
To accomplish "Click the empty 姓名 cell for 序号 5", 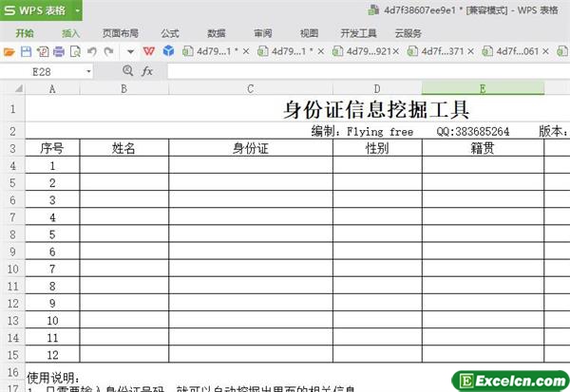I will tap(123, 234).
